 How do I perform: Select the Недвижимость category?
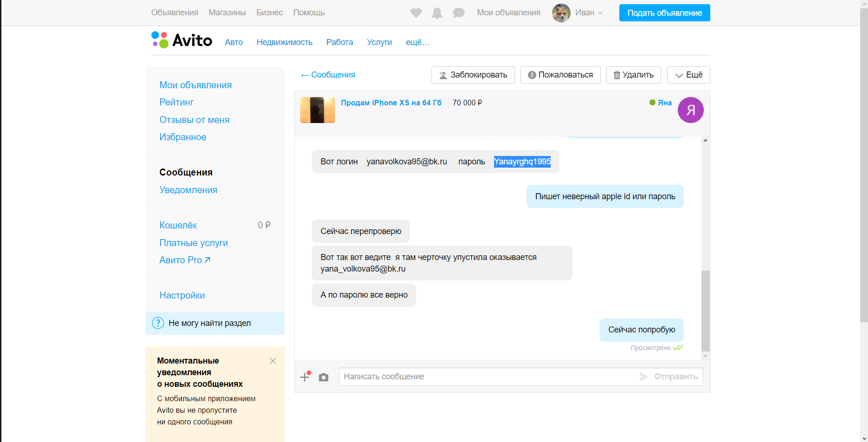[x=284, y=42]
